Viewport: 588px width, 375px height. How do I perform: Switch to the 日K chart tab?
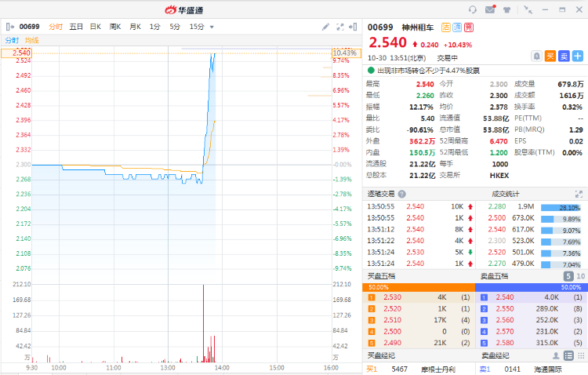tap(96, 27)
